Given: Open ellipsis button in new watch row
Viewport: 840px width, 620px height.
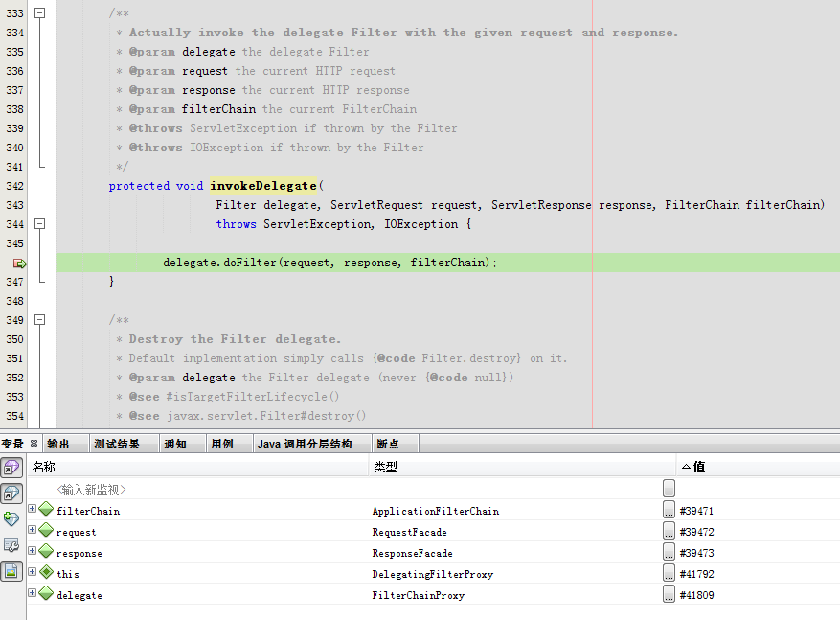Looking at the screenshot, I should [669, 488].
